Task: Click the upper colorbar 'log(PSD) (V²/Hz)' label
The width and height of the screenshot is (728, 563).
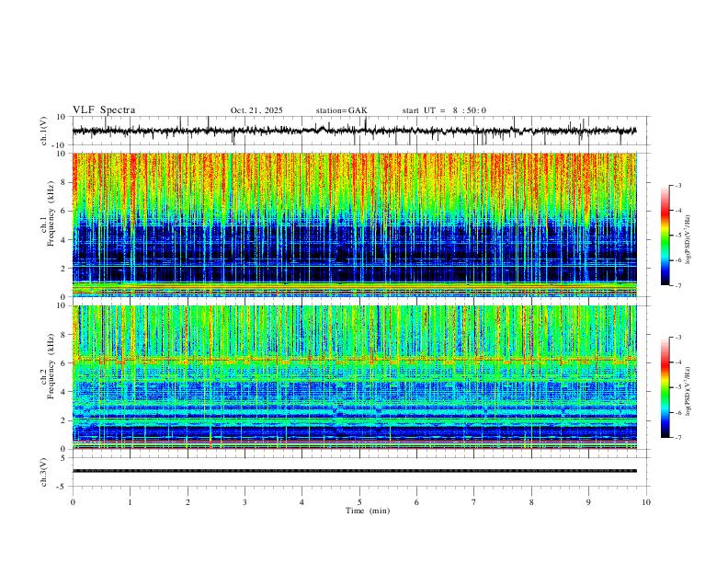Action: pyautogui.click(x=688, y=240)
